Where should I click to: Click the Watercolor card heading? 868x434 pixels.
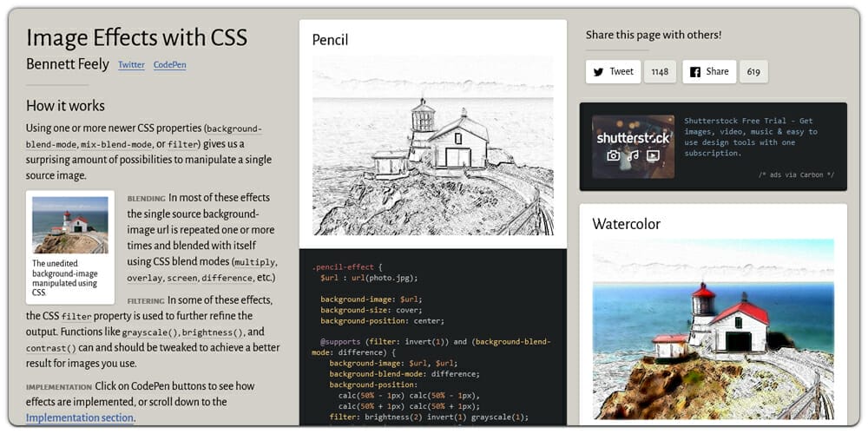pos(626,224)
